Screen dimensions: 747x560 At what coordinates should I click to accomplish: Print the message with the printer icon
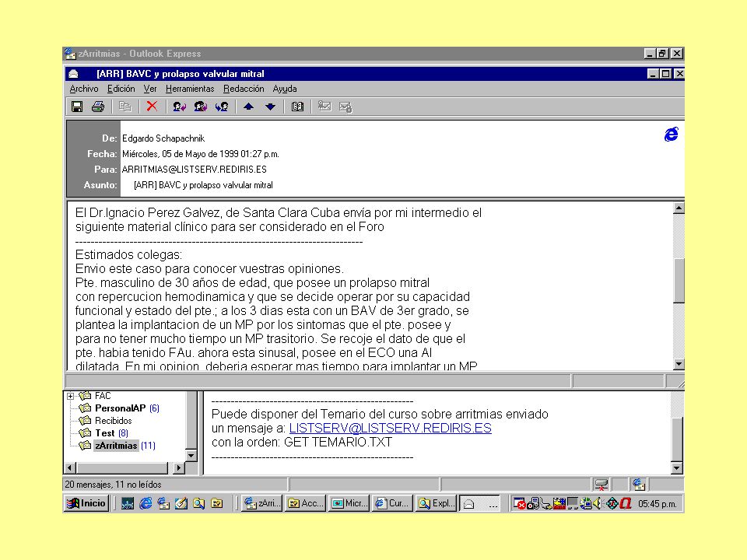click(98, 107)
